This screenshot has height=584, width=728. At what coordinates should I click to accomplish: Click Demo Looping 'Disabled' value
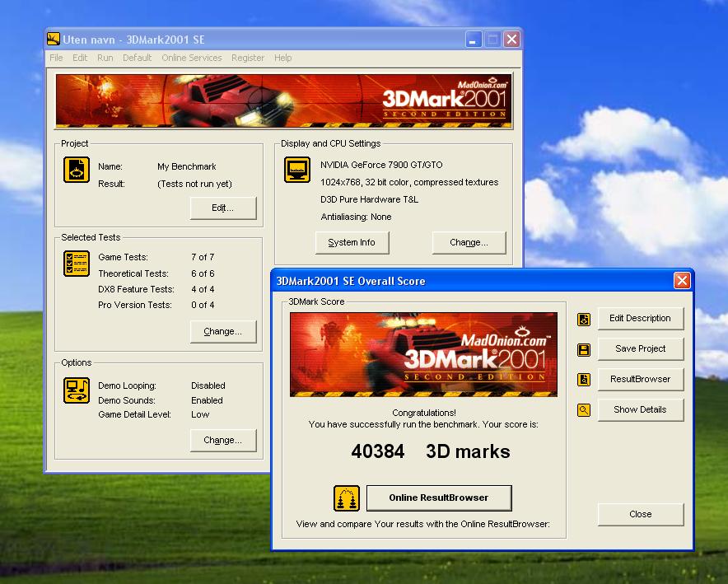[x=208, y=385]
